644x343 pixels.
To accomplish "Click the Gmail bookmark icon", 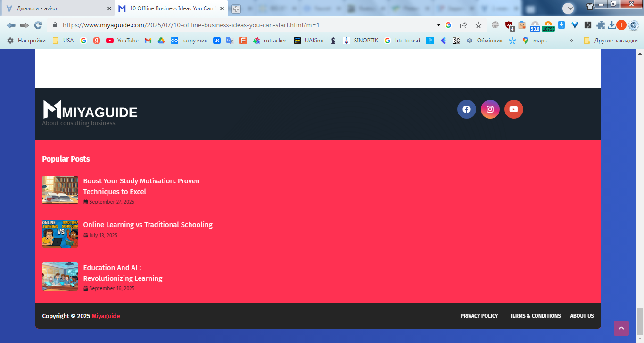I will click(148, 41).
